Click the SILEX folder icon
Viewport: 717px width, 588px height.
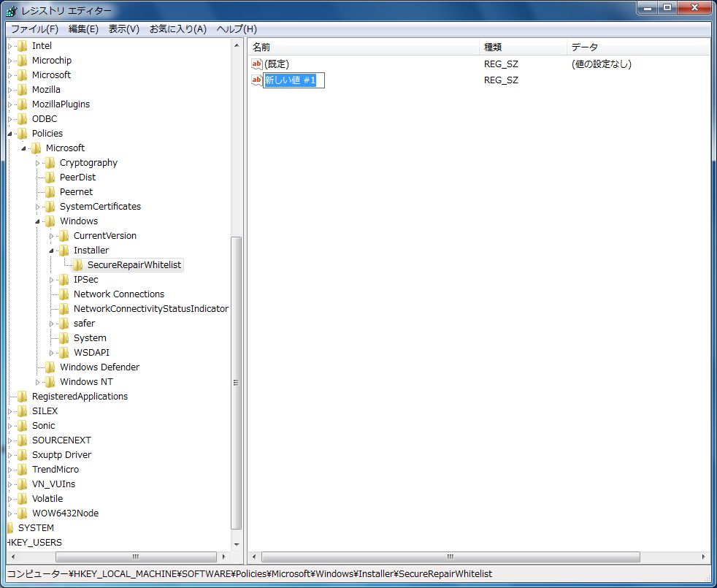click(x=23, y=411)
